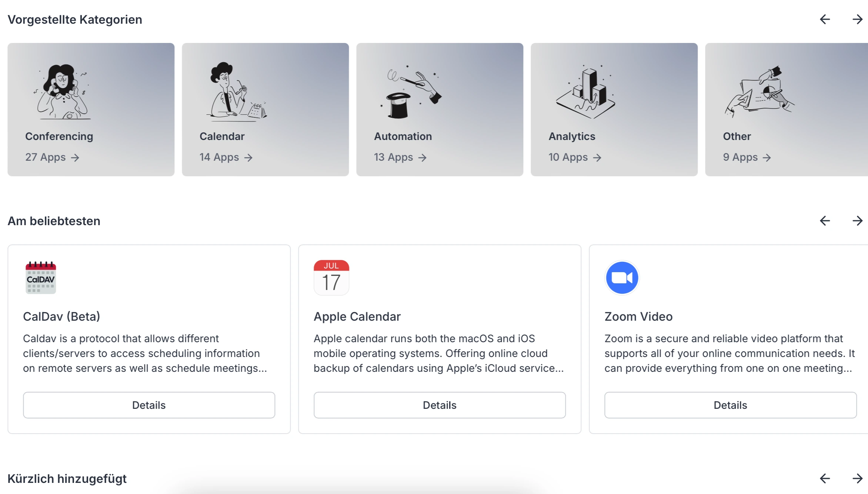Image resolution: width=868 pixels, height=494 pixels.
Task: Click the Apple Calendar JUL 17 icon
Action: tap(331, 277)
